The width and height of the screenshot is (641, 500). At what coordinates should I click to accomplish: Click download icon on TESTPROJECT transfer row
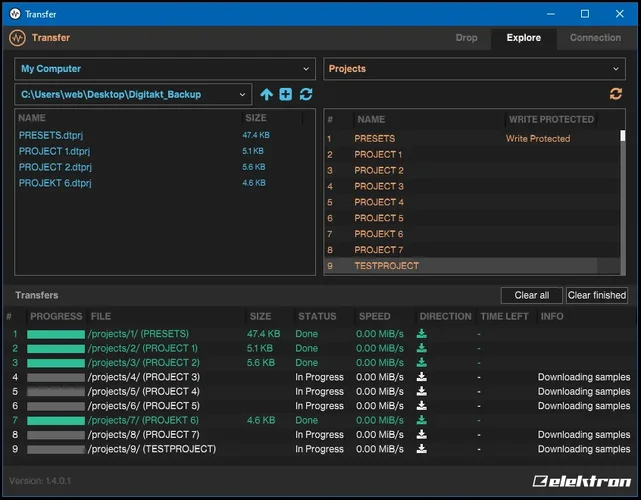pos(422,450)
